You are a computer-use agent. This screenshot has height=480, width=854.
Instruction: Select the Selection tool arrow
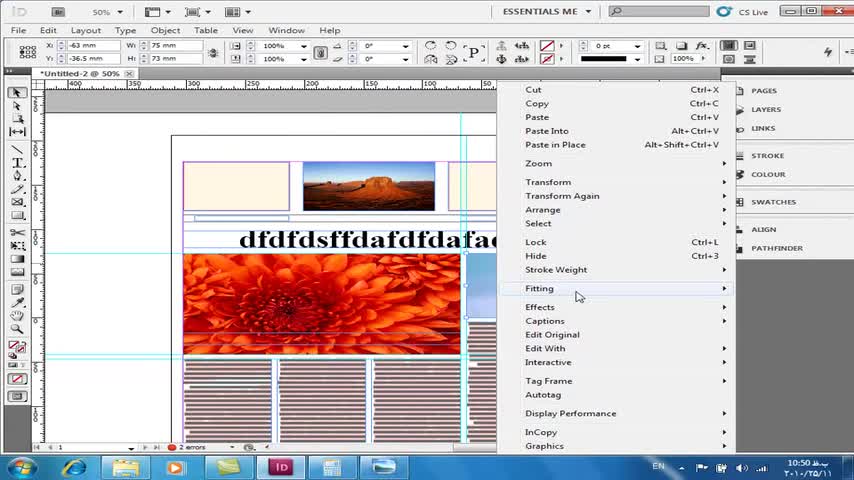tap(16, 93)
